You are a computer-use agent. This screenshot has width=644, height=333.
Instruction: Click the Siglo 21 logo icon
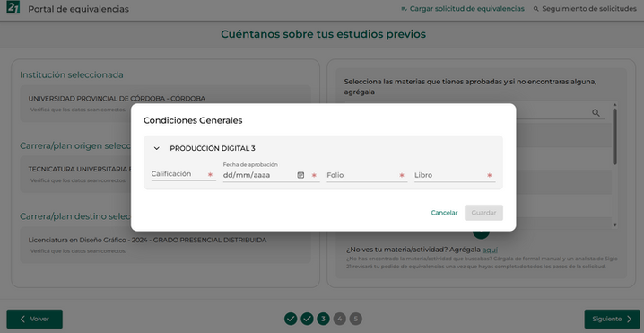point(13,7)
